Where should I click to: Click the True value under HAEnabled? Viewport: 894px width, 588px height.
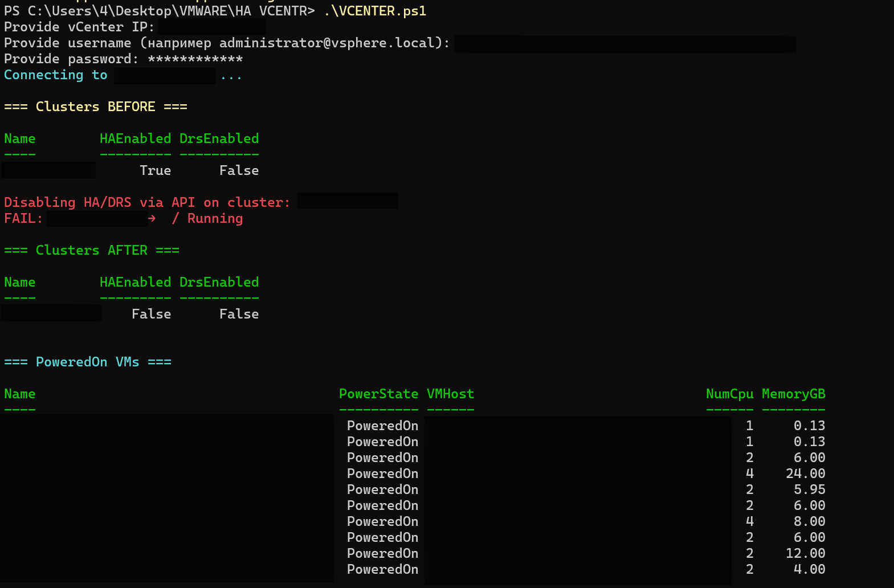click(155, 171)
